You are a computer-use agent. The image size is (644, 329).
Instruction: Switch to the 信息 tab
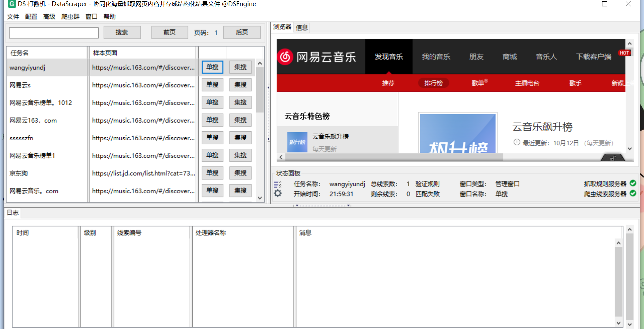click(301, 28)
